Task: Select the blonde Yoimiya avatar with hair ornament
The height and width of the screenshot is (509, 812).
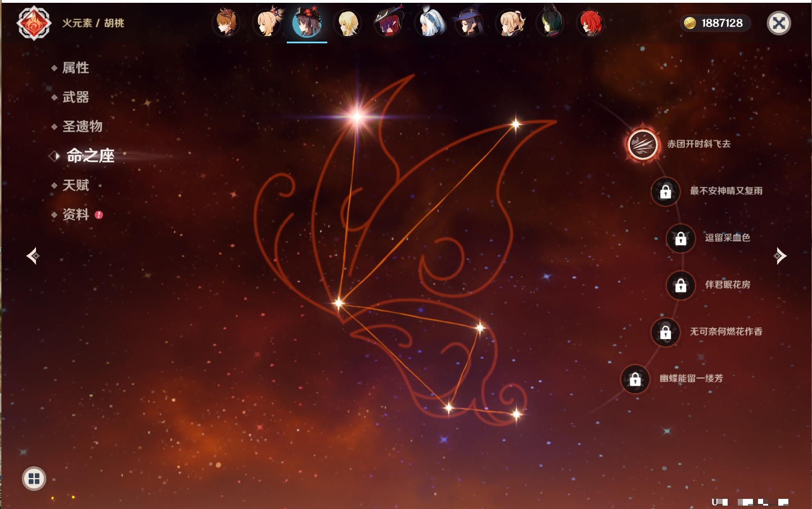Action: click(267, 22)
